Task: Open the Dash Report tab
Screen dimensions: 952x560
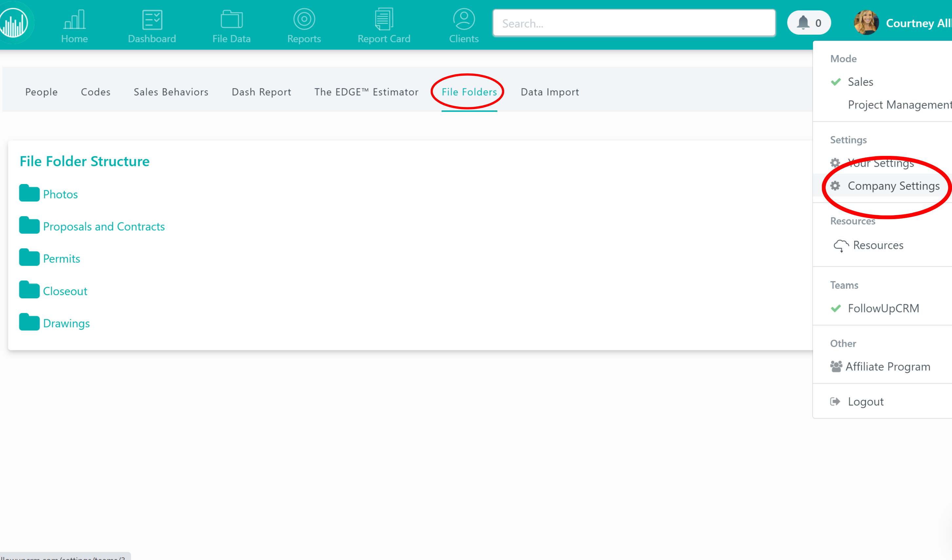Action: pos(261,92)
